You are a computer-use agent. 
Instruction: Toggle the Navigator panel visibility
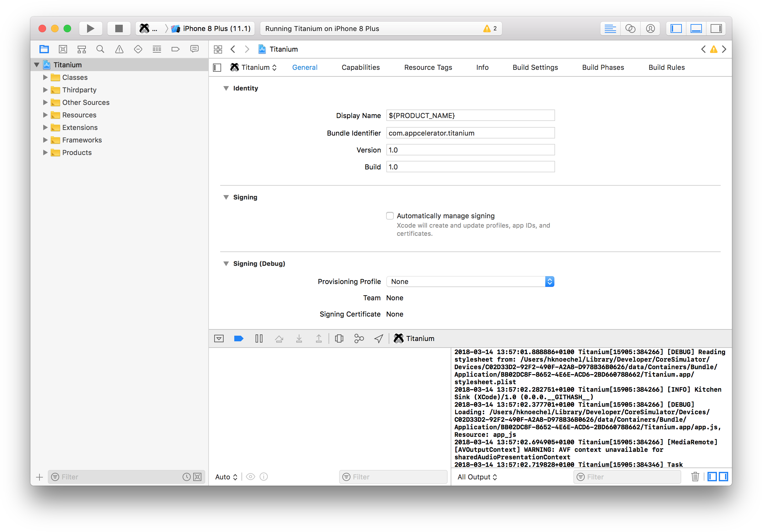pyautogui.click(x=676, y=28)
